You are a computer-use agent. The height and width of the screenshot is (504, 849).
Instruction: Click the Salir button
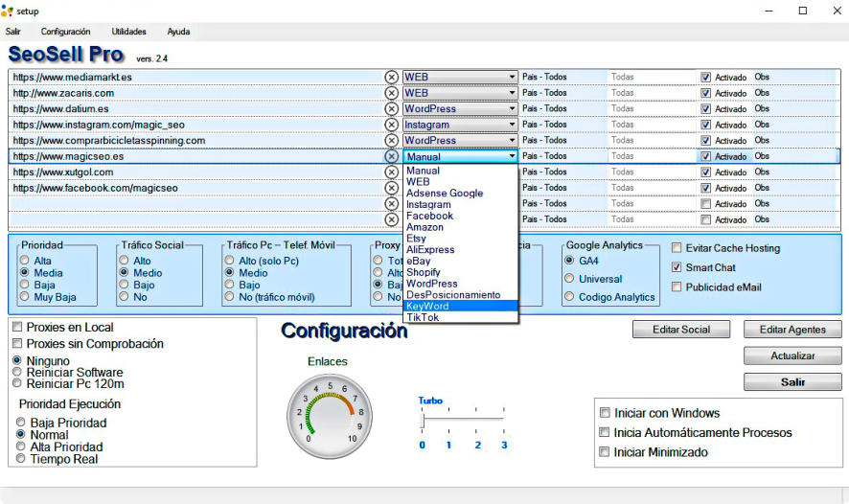click(x=792, y=381)
